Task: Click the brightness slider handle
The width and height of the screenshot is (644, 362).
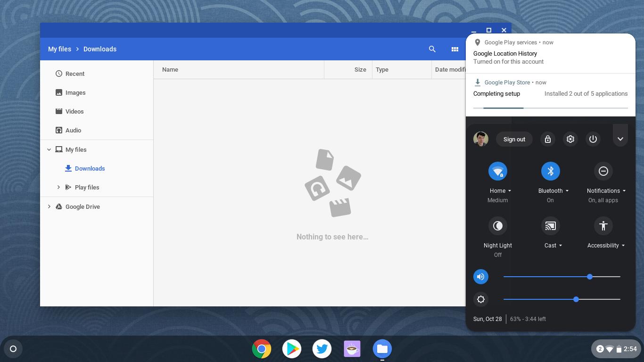Action: pyautogui.click(x=576, y=299)
